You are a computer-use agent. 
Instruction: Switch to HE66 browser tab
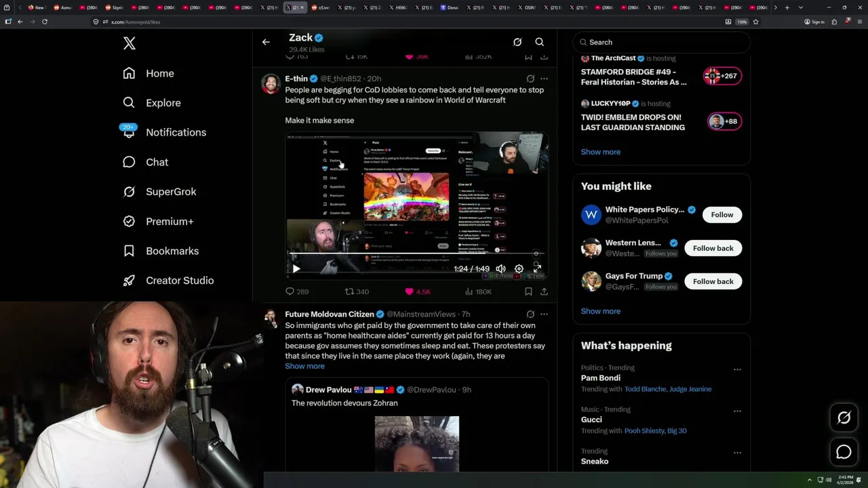pyautogui.click(x=398, y=7)
